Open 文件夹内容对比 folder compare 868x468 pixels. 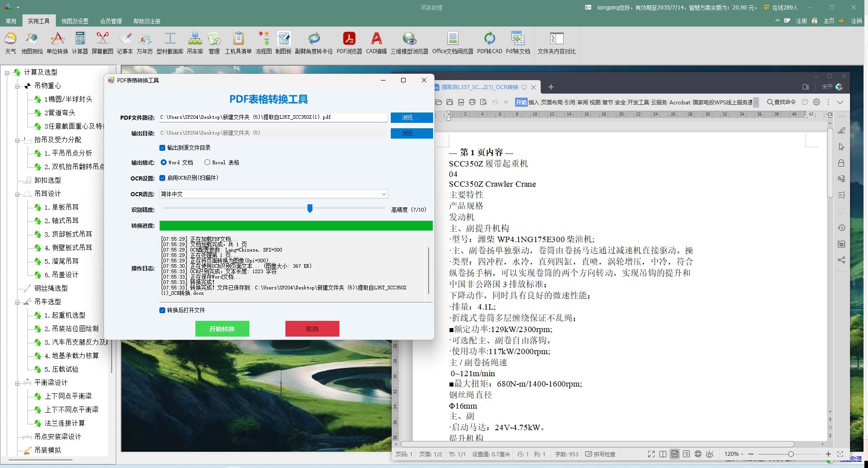pos(556,43)
